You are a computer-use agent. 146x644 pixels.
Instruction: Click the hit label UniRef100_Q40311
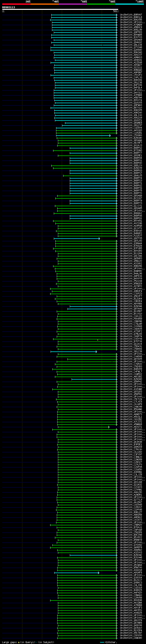(131, 93)
